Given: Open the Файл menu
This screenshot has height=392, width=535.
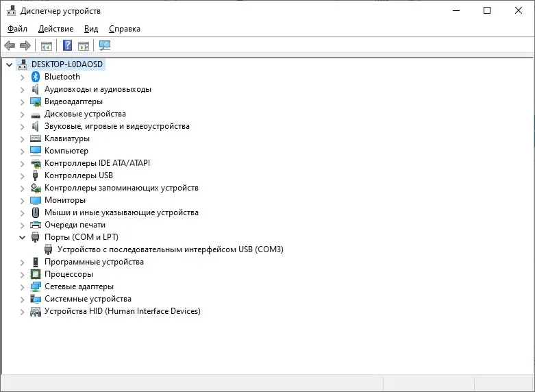Looking at the screenshot, I should 17,29.
